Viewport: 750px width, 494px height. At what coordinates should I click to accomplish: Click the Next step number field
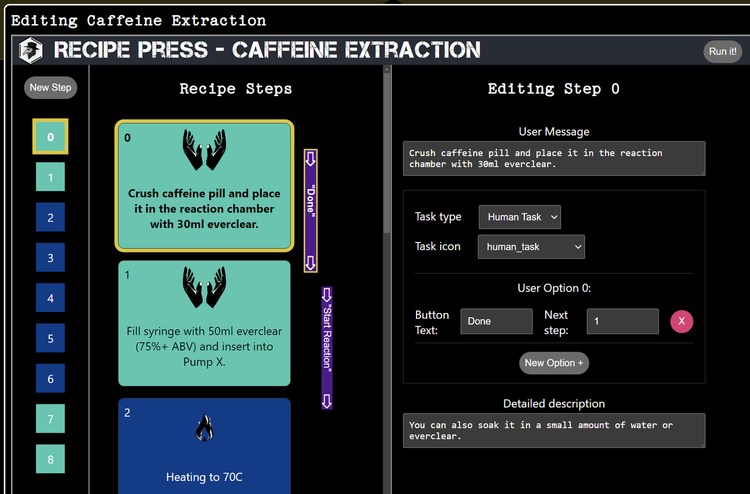(x=621, y=321)
